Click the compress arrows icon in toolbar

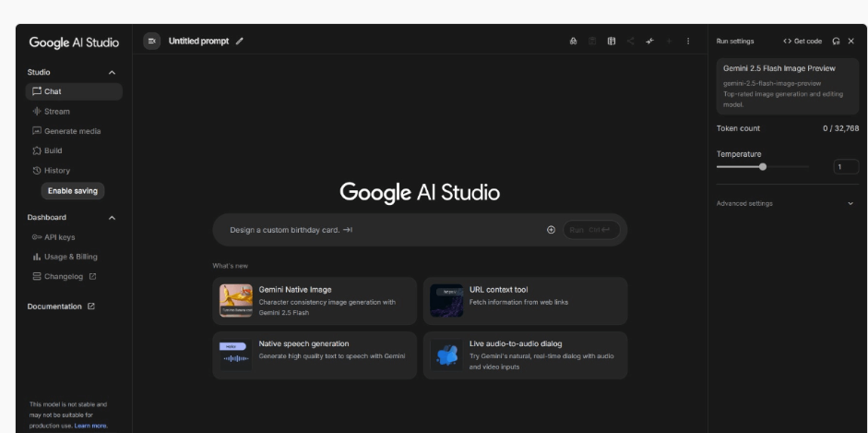click(x=649, y=42)
